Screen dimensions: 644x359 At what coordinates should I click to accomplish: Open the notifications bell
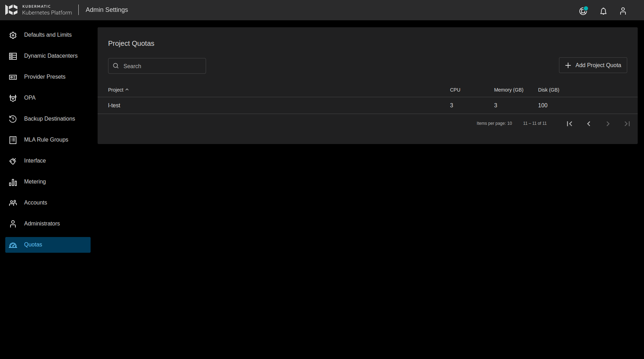click(603, 11)
